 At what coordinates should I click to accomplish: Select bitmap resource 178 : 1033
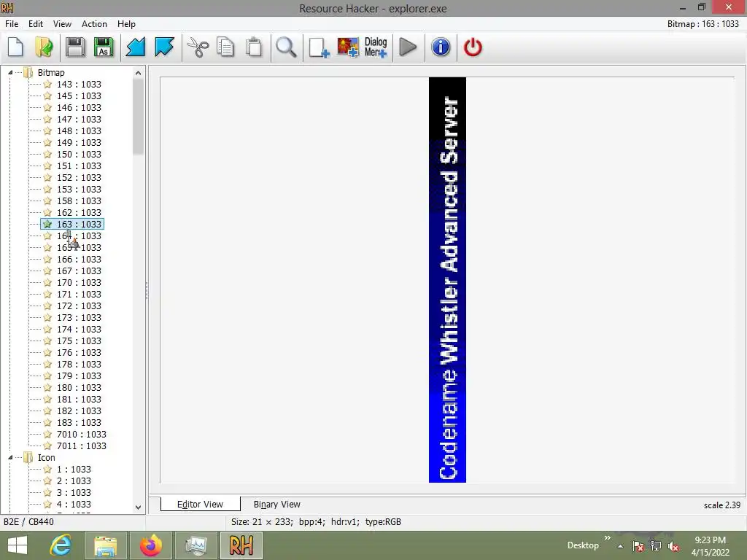click(x=79, y=365)
